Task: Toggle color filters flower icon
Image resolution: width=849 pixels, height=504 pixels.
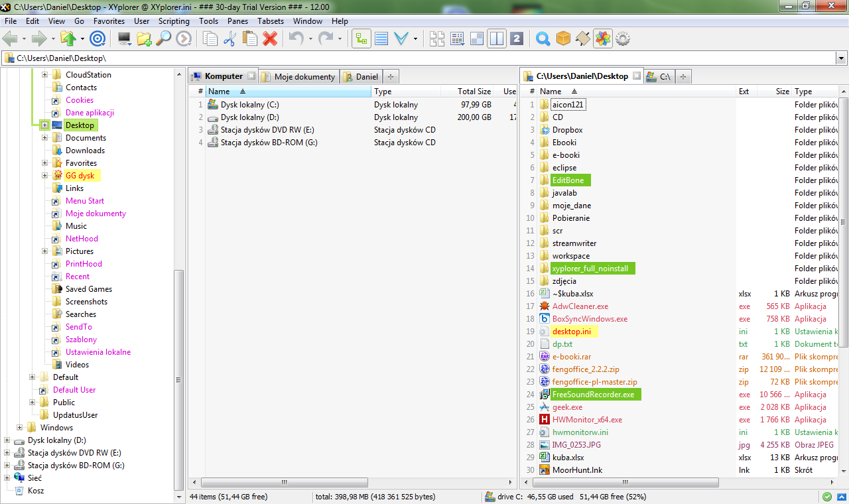Action: point(602,39)
